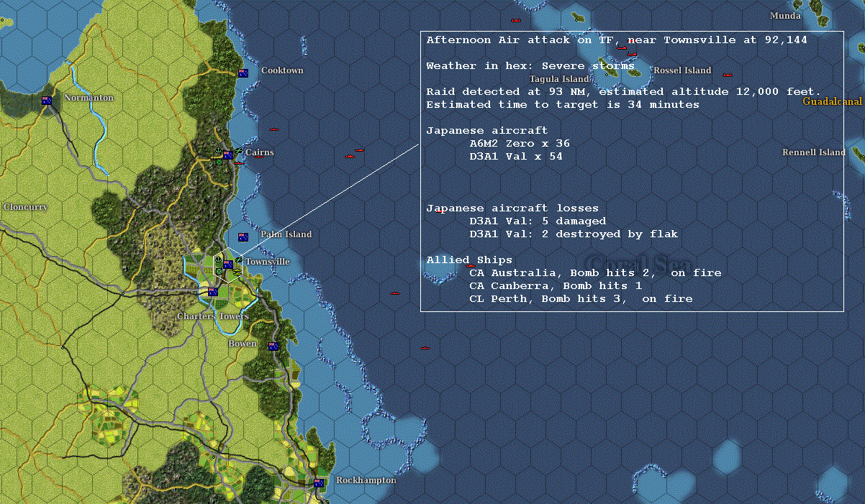The width and height of the screenshot is (865, 504).
Task: Select red ship marker in sea east of Charters Towers
Action: (x=394, y=293)
